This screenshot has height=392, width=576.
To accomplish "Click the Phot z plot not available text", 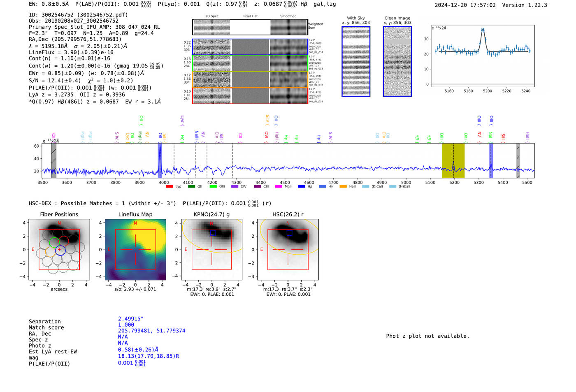I will [x=427, y=336].
